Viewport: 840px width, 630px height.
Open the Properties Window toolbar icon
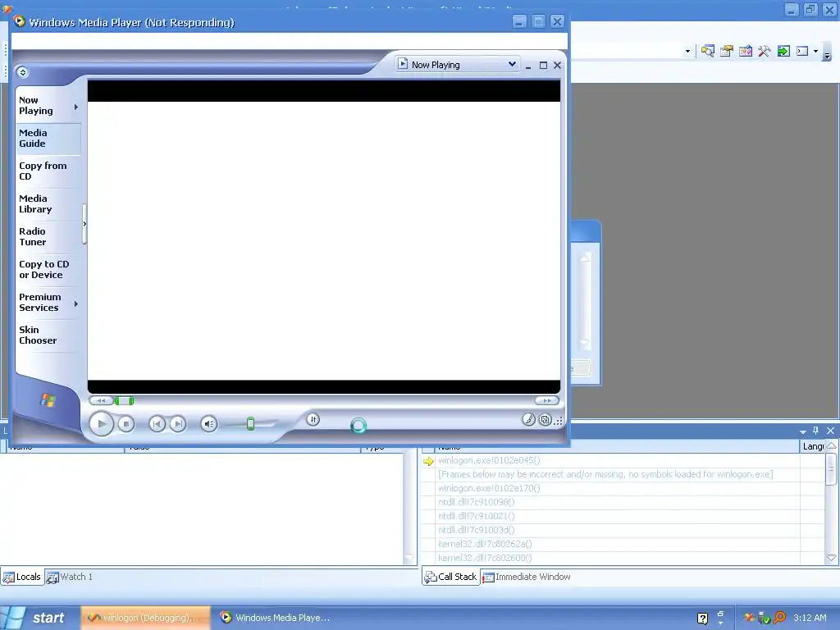[727, 51]
